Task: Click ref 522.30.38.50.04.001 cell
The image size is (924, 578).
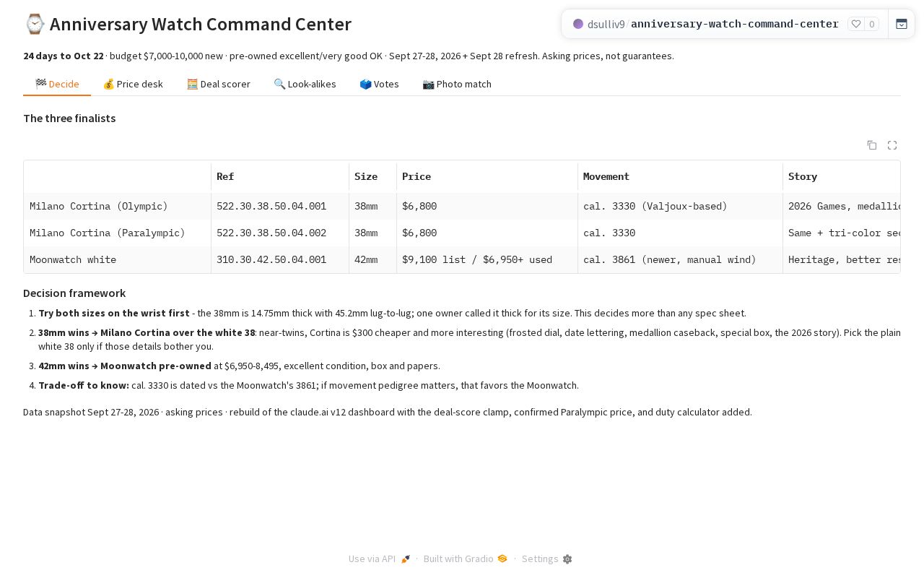Action: (x=280, y=207)
